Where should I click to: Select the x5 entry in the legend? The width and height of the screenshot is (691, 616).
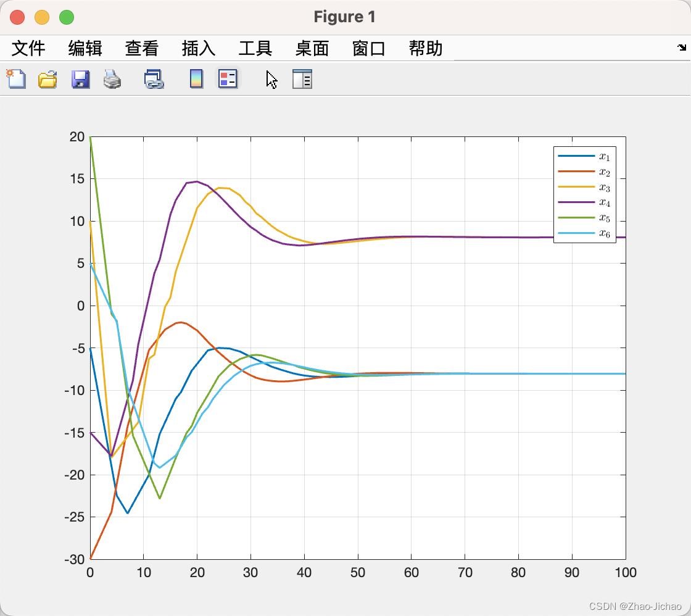(584, 217)
